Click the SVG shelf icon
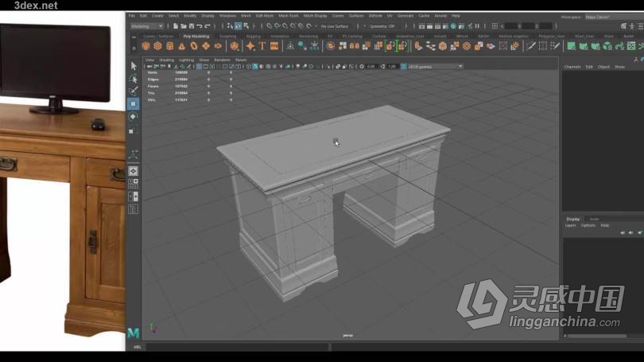Image resolution: width=644 pixels, height=362 pixels. pyautogui.click(x=274, y=46)
